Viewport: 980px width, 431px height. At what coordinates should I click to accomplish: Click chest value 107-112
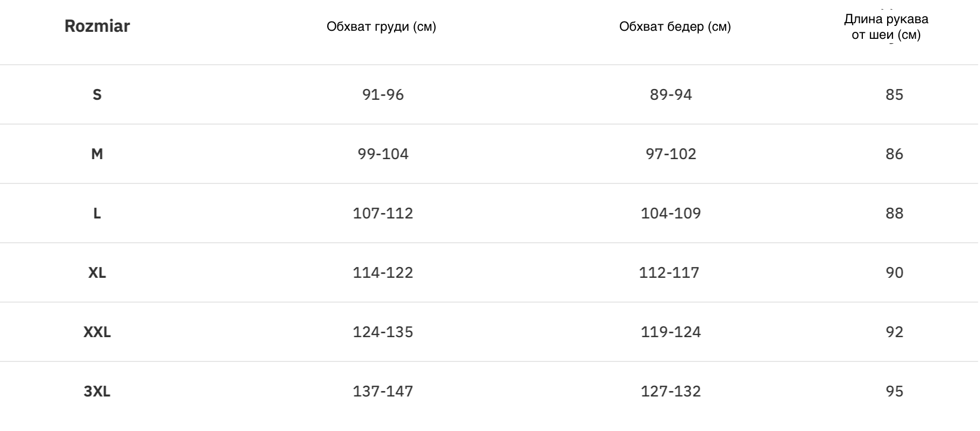[383, 214]
